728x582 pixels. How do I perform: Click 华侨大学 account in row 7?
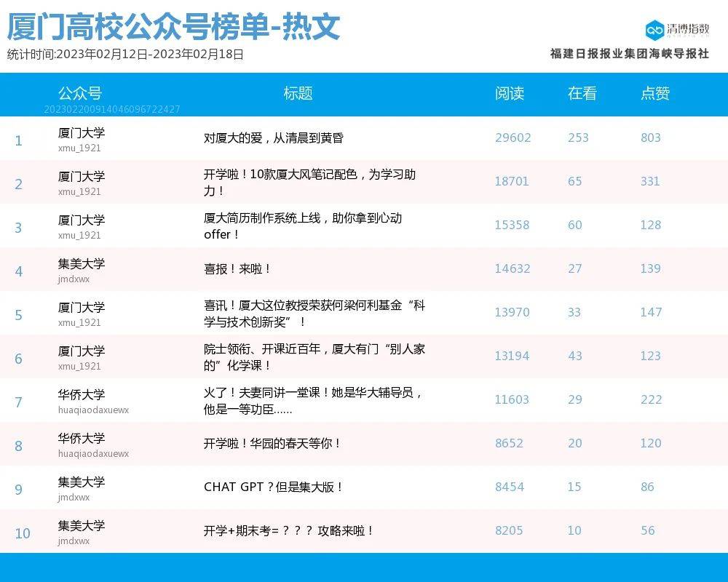82,395
